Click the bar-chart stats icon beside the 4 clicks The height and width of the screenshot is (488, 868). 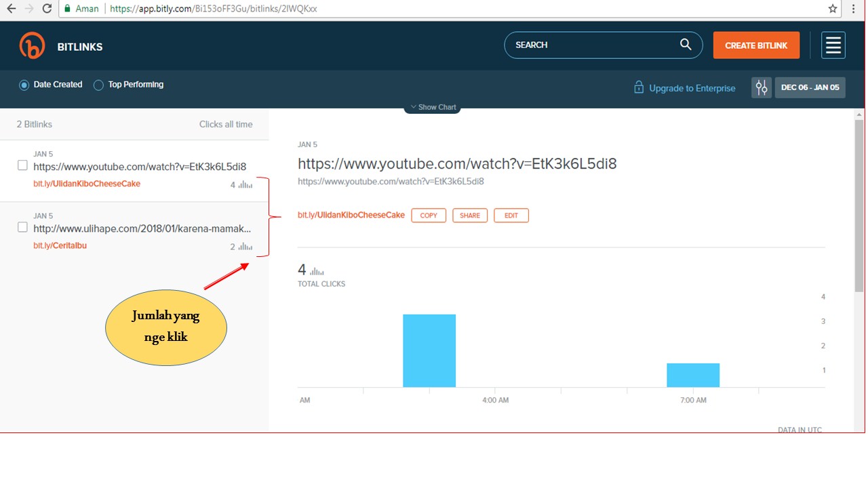pos(243,184)
